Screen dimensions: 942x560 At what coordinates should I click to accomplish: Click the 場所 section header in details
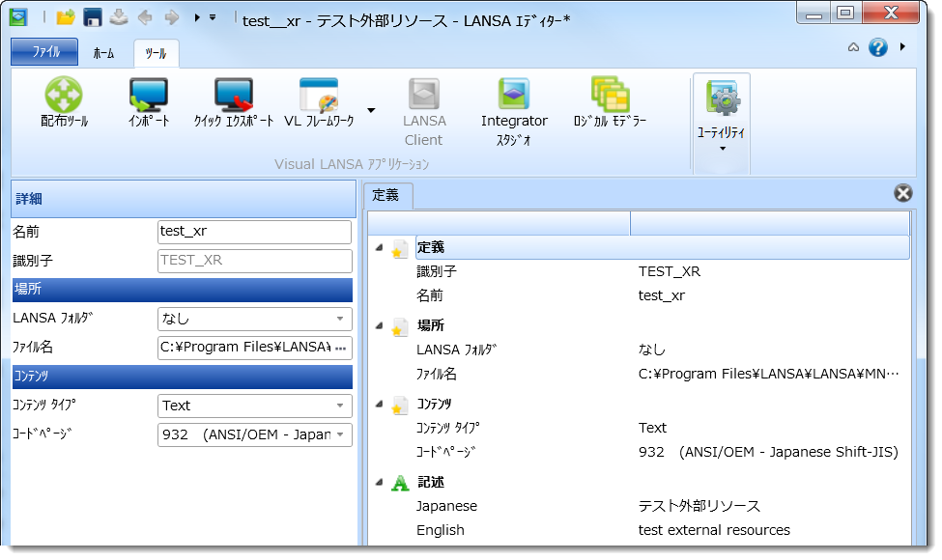click(182, 290)
